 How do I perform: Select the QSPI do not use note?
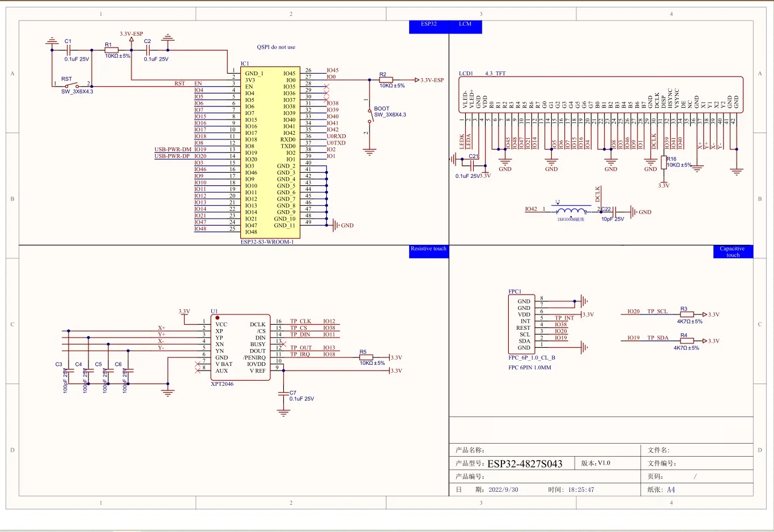[275, 47]
